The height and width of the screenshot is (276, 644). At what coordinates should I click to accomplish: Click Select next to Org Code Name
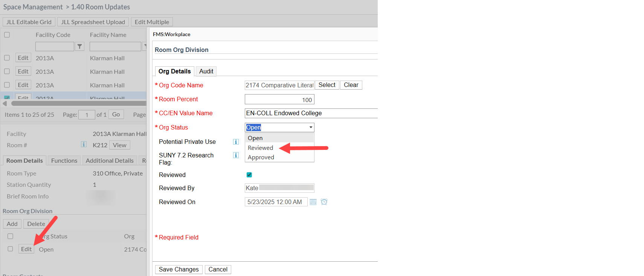tap(327, 85)
